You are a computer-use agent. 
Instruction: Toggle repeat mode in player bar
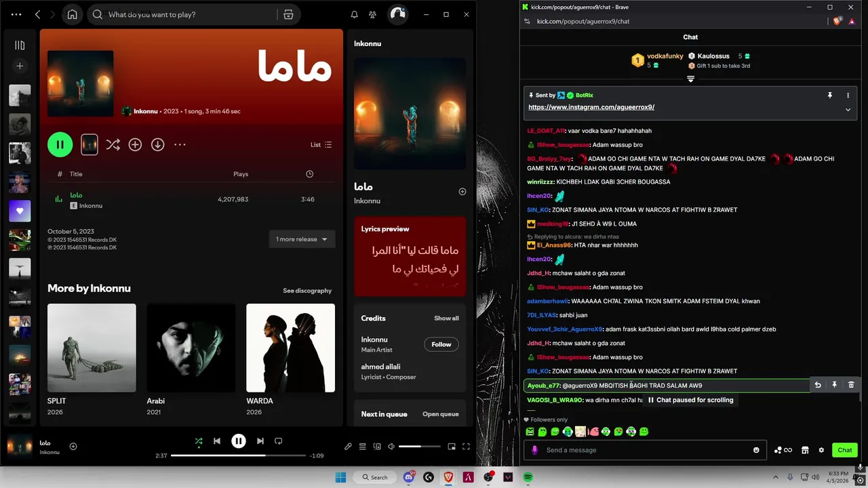[278, 441]
